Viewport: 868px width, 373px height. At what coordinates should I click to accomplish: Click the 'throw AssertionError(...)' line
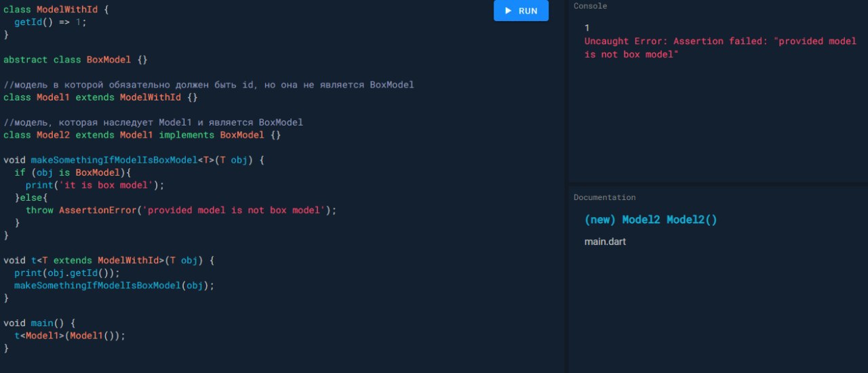tap(181, 210)
